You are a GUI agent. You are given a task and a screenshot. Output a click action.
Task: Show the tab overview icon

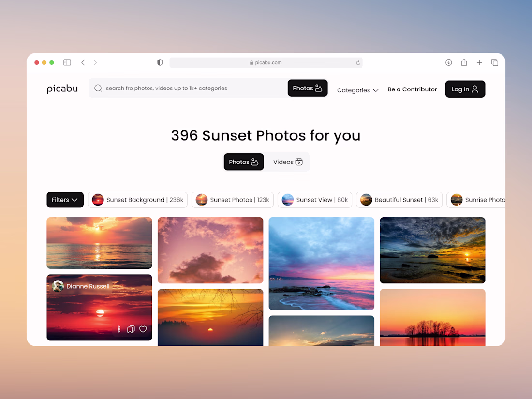495,62
